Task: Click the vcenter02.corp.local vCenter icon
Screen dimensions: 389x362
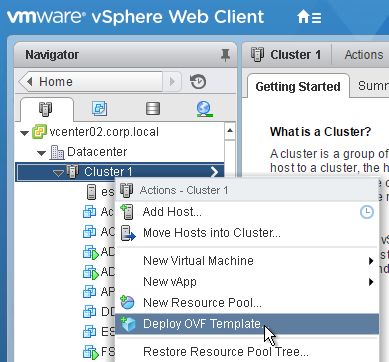Action: click(x=39, y=132)
